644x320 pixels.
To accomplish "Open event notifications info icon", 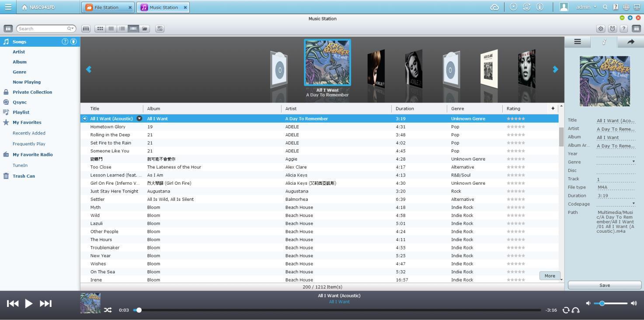I will click(x=540, y=7).
